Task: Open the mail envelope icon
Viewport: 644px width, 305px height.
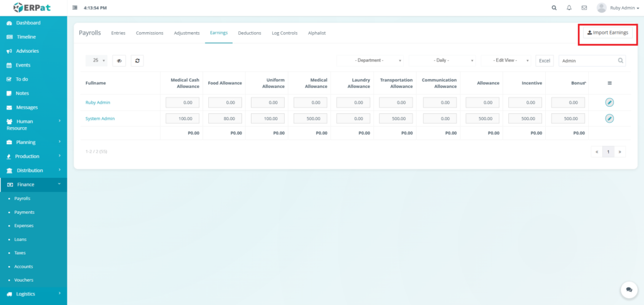Action: click(584, 8)
